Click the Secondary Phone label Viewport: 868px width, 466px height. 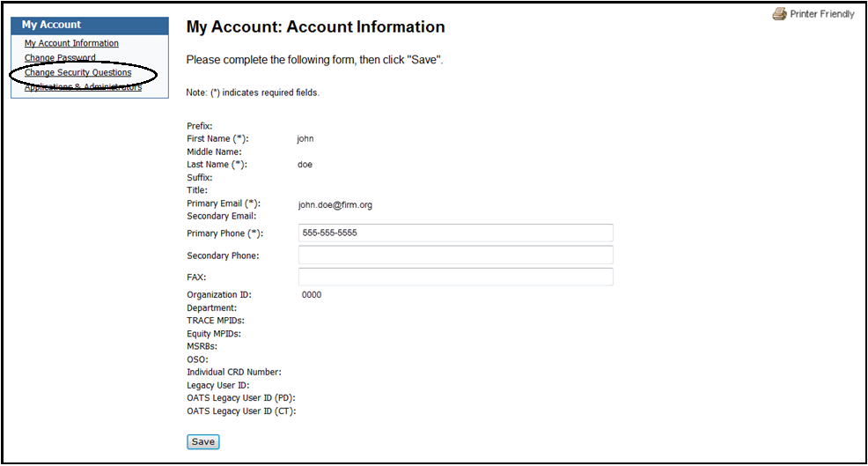pyautogui.click(x=223, y=255)
